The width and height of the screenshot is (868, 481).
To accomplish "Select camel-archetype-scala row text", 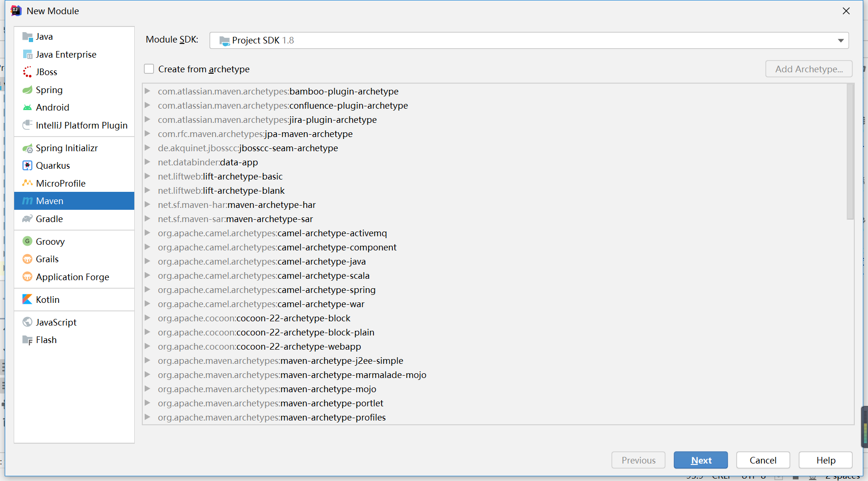I will 264,275.
